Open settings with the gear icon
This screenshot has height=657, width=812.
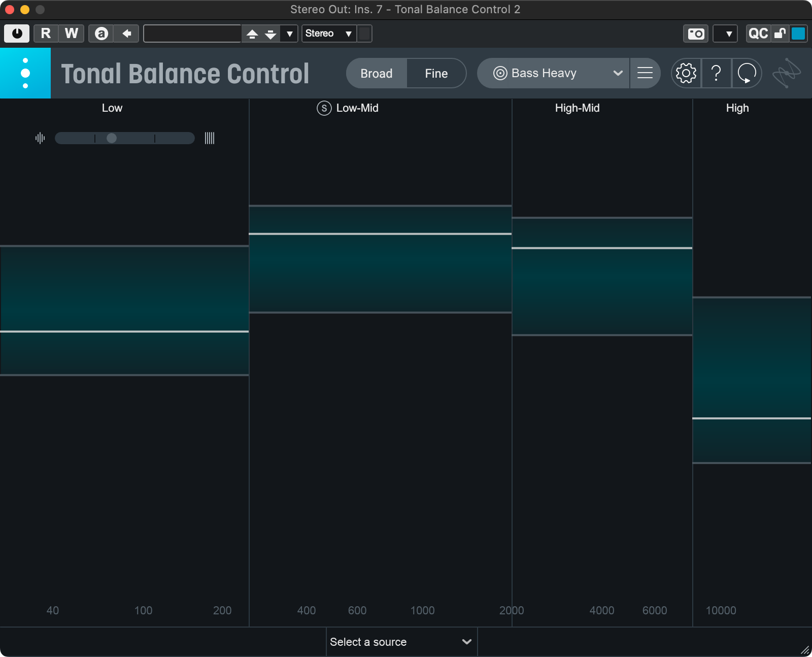pos(686,73)
